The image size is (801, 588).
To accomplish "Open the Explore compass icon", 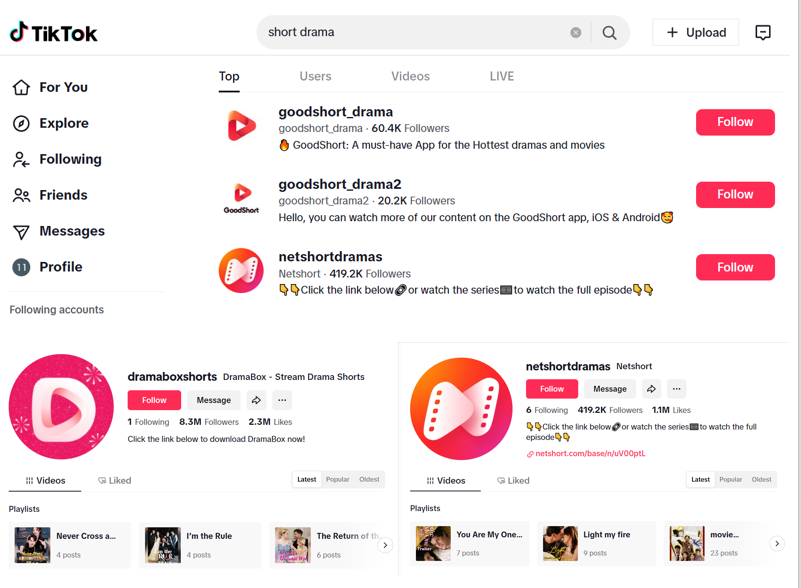I will (x=21, y=123).
